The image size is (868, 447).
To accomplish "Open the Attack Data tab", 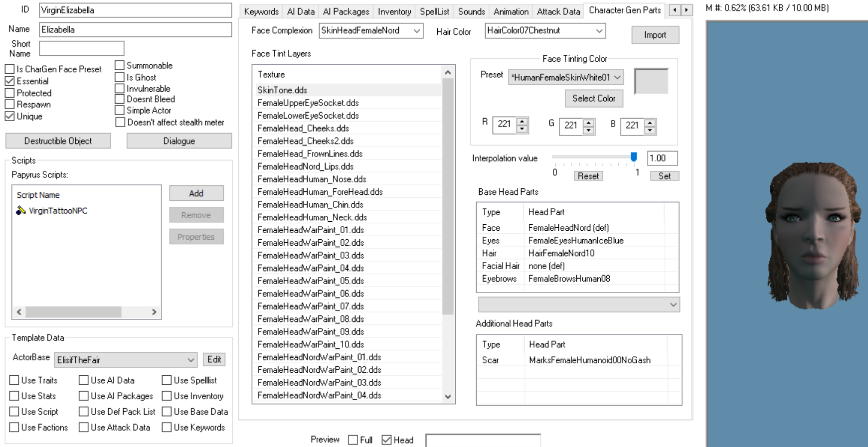I will pos(558,11).
